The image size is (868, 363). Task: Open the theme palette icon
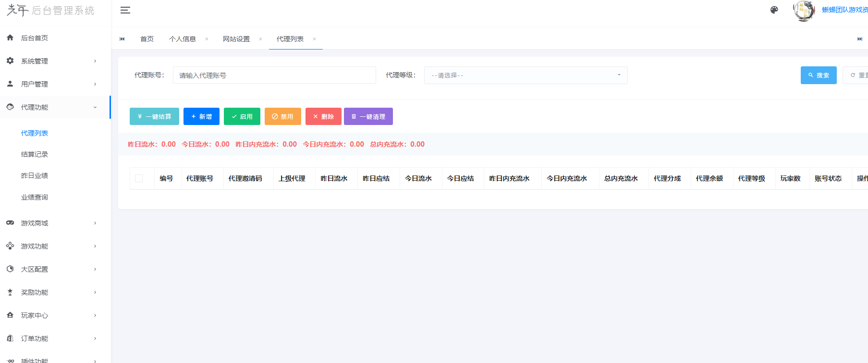pos(774,10)
